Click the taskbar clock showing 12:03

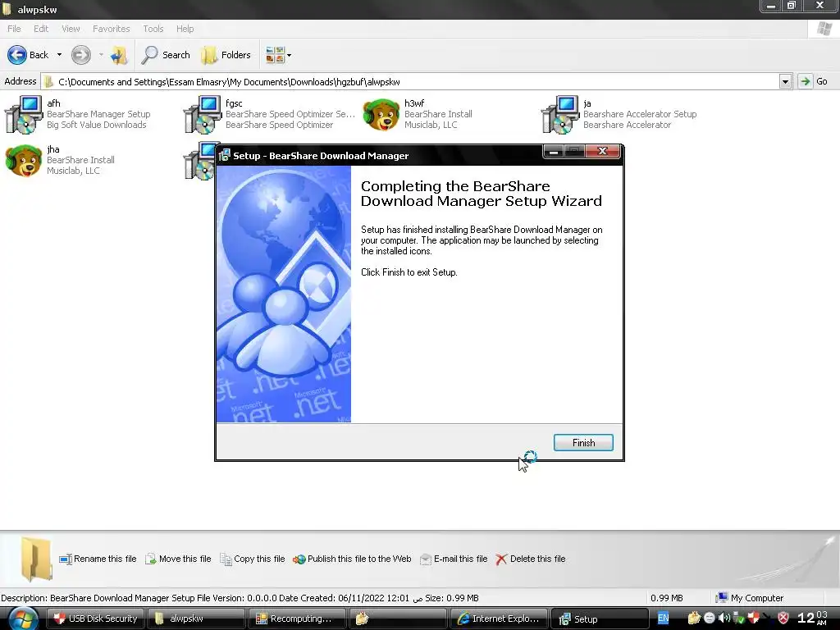click(x=813, y=619)
